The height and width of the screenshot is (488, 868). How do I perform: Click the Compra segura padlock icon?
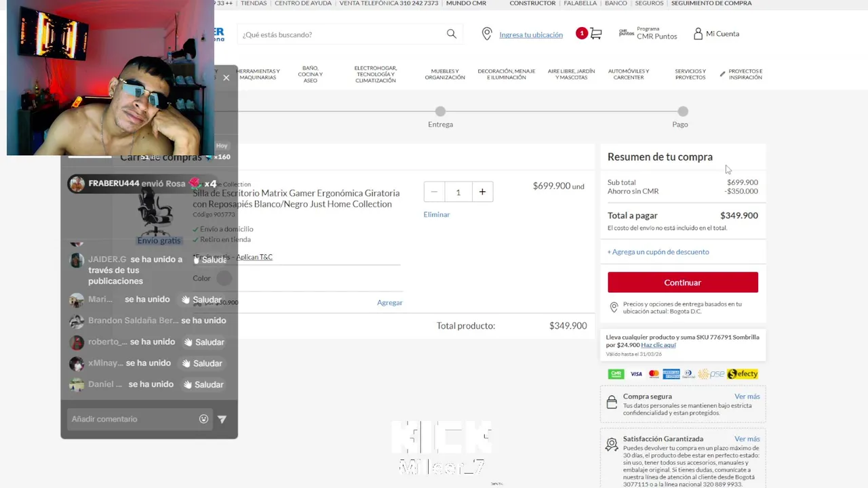tap(612, 403)
